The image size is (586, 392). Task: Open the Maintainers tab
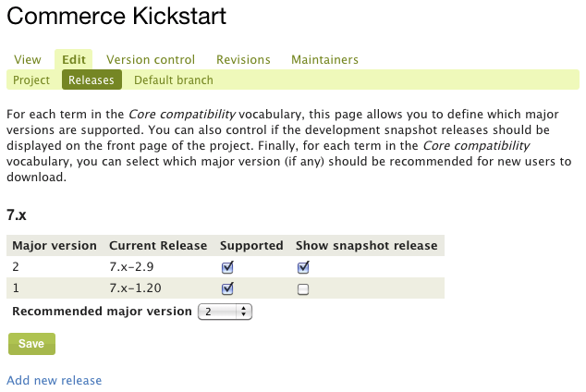(324, 59)
